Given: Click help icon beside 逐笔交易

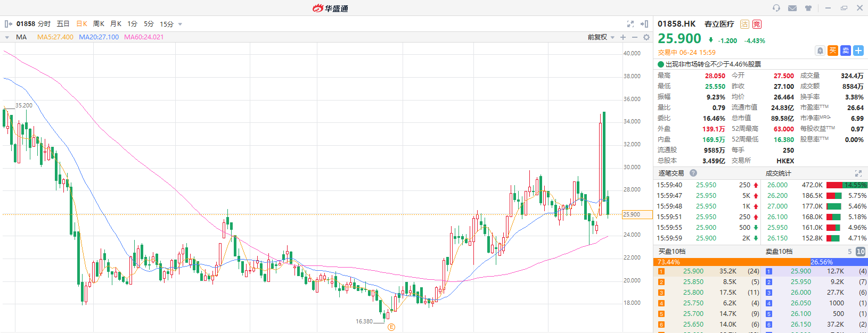Looking at the screenshot, I should pyautogui.click(x=693, y=173).
